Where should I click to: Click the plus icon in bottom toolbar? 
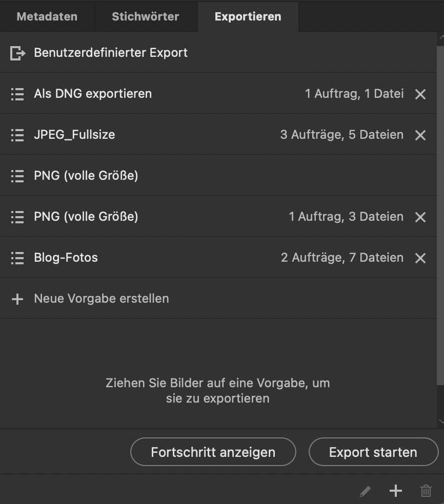tap(395, 491)
